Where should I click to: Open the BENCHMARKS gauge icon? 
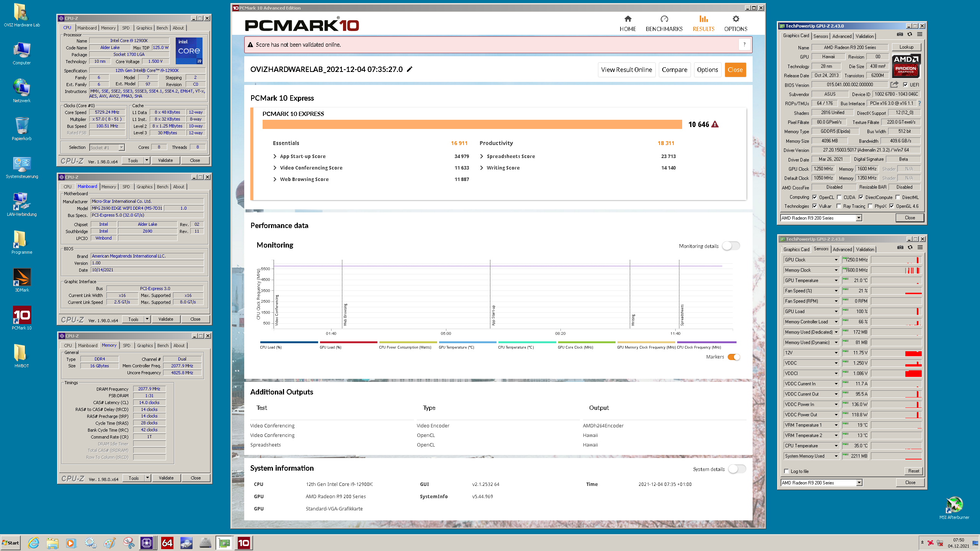(x=664, y=19)
